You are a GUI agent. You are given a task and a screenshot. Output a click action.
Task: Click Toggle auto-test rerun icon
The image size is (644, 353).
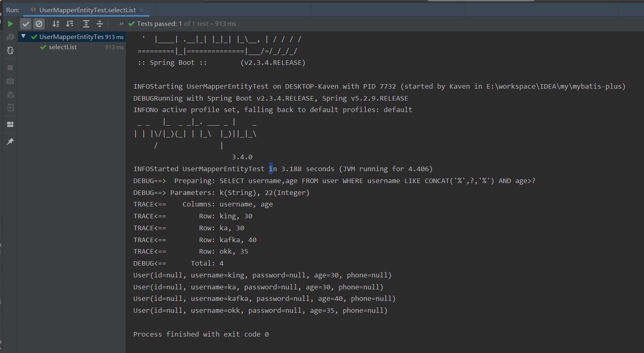coord(10,50)
